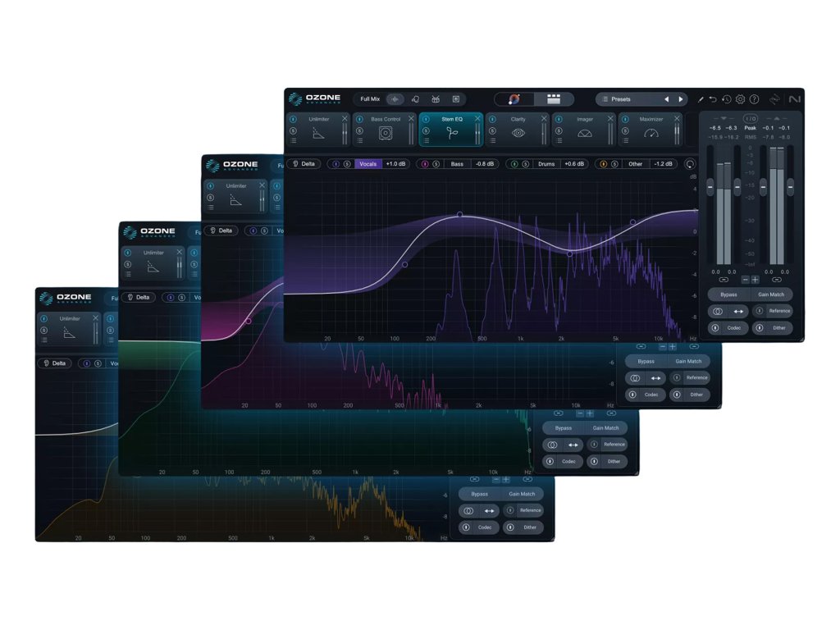The image size is (840, 630).
Task: Select the Stem EQ module icon in the front window
Action: click(x=452, y=134)
